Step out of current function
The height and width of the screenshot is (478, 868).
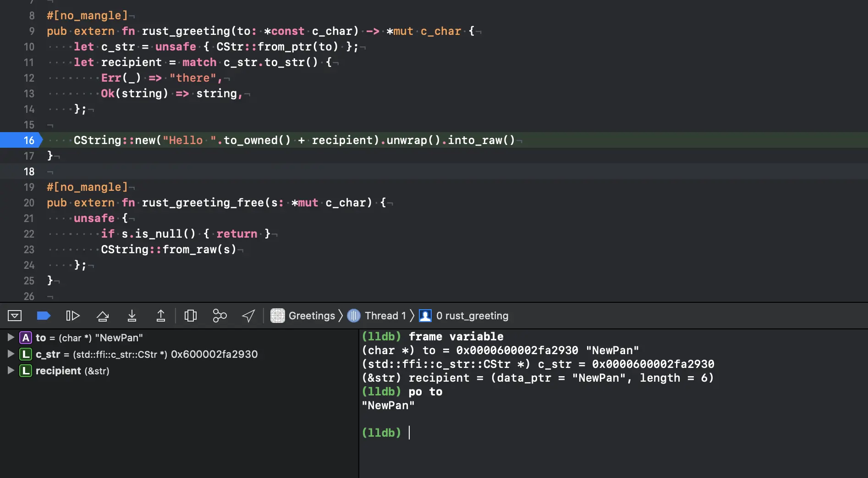coord(161,316)
